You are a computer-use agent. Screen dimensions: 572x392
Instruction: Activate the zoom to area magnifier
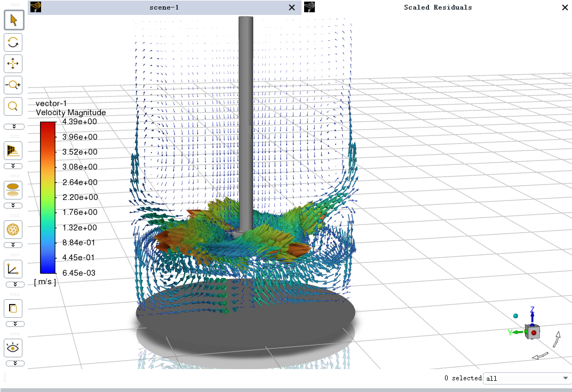[13, 106]
